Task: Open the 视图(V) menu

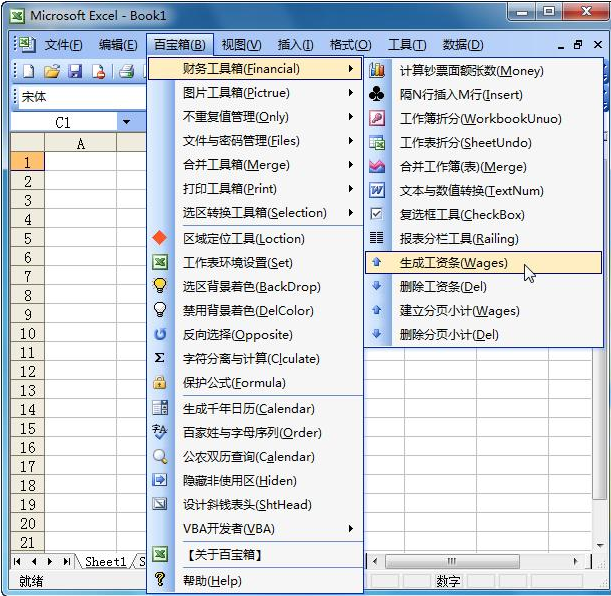Action: point(241,45)
